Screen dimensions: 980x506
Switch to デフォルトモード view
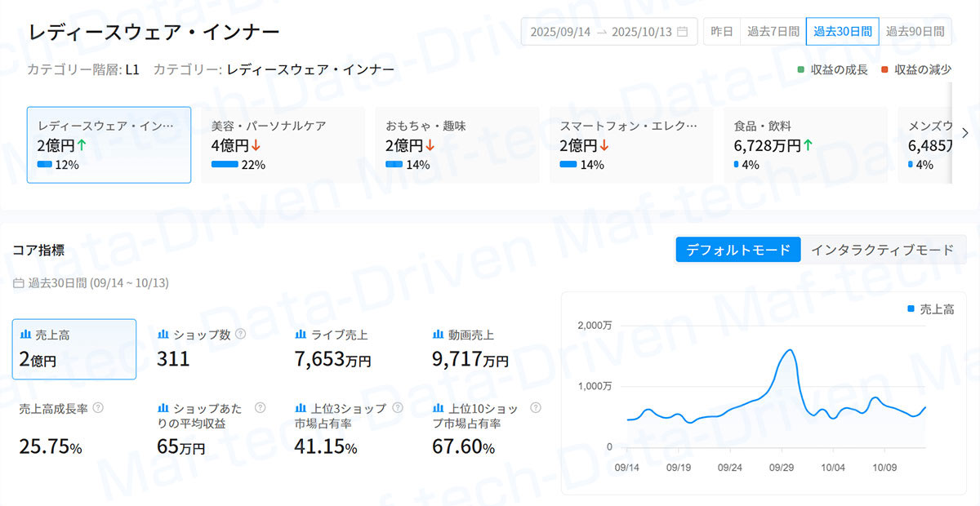(738, 250)
